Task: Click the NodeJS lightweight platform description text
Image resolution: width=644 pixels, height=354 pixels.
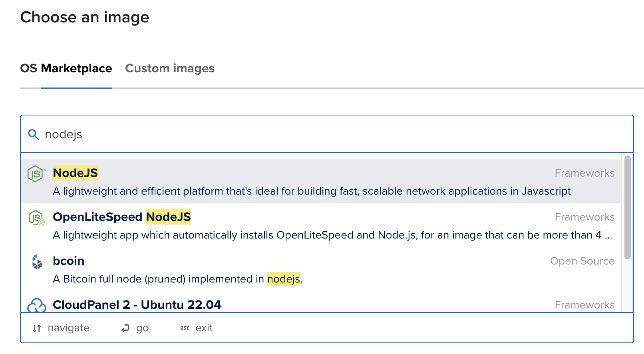Action: tap(312, 191)
